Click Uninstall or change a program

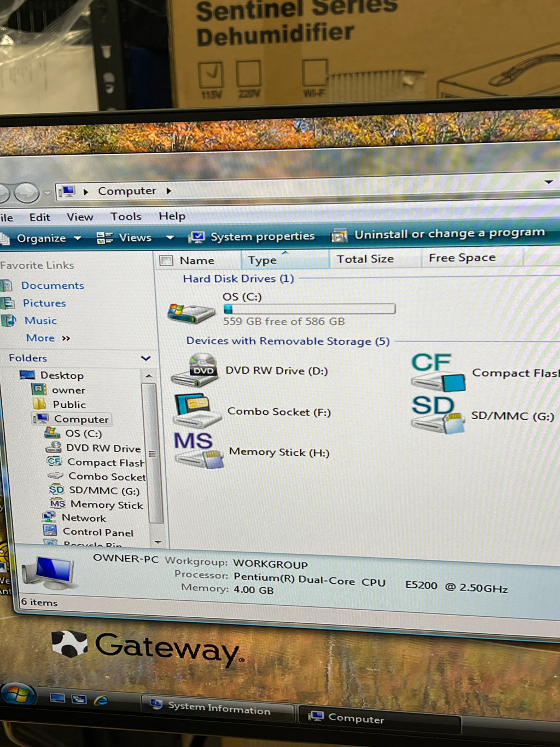439,234
